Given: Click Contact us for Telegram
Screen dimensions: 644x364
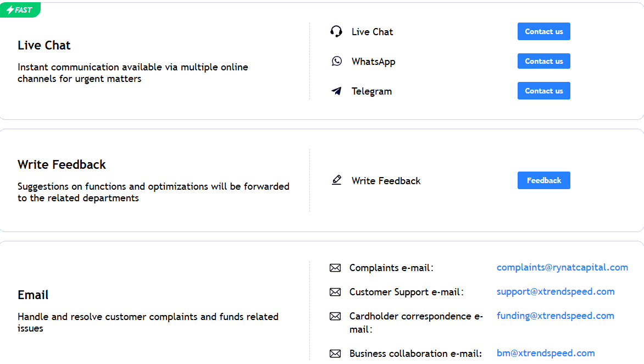Looking at the screenshot, I should coord(543,91).
